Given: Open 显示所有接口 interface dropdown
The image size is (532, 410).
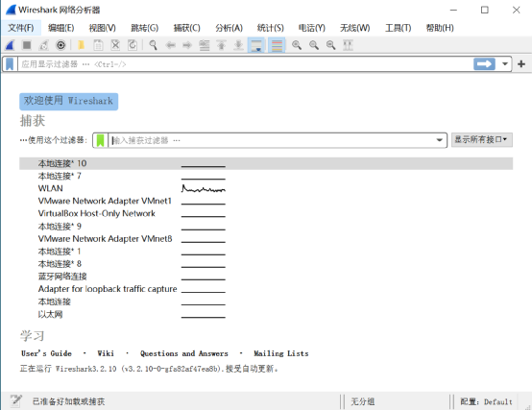Looking at the screenshot, I should pos(481,140).
